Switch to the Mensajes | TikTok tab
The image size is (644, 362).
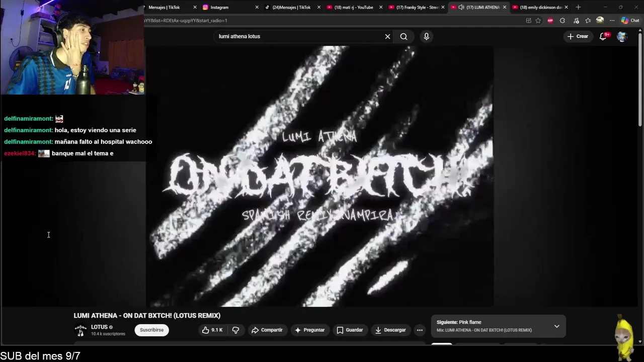[x=169, y=7]
